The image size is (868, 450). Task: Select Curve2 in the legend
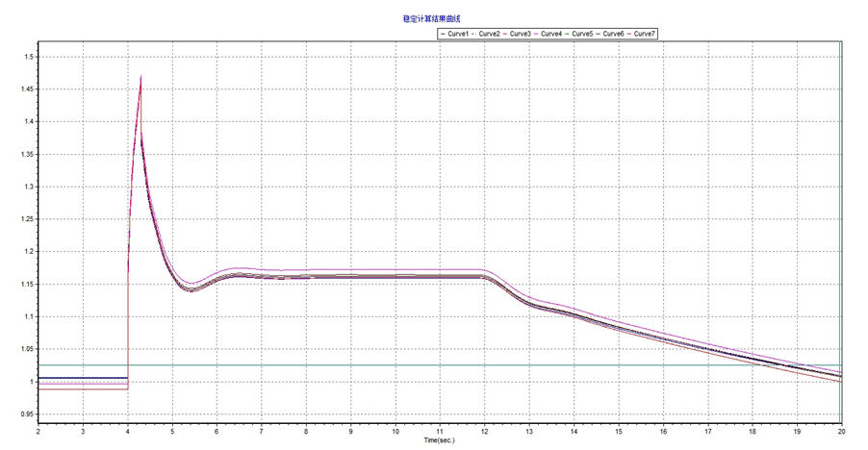tap(489, 34)
